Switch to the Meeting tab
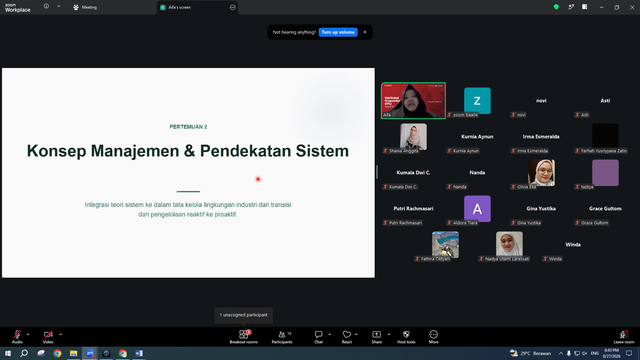Screen dimensions: 640x360 pyautogui.click(x=85, y=7)
